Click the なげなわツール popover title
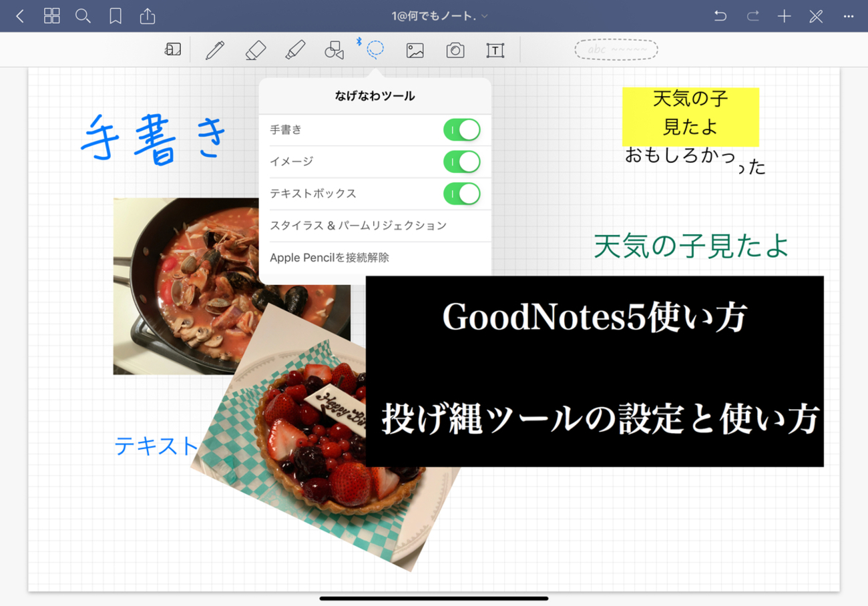The height and width of the screenshot is (606, 868). click(375, 97)
